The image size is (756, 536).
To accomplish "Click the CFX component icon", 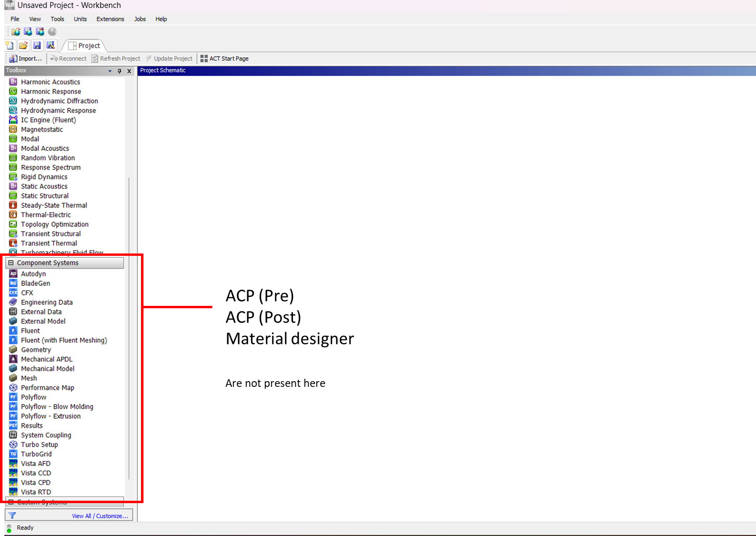I will (x=13, y=293).
